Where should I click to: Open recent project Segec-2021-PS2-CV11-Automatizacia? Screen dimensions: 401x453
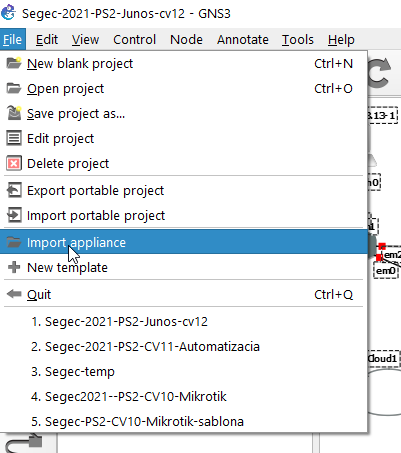(x=145, y=347)
